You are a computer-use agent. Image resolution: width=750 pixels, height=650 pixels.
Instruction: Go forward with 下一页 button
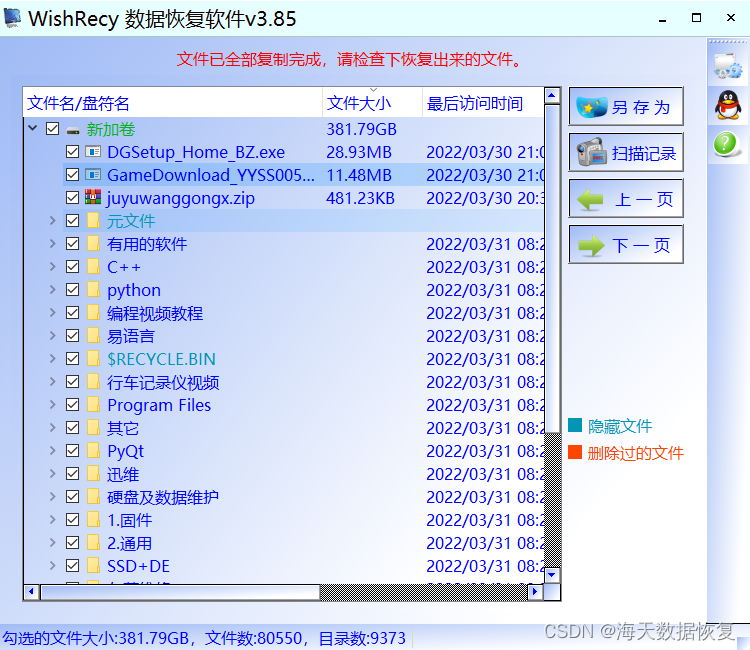pyautogui.click(x=626, y=244)
